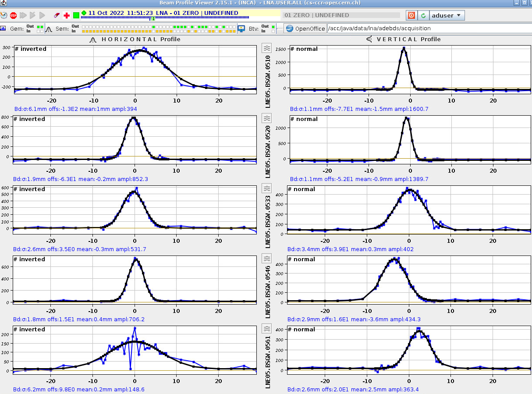Click the Gem bar chart icon
The width and height of the screenshot is (532, 394).
[4, 28]
